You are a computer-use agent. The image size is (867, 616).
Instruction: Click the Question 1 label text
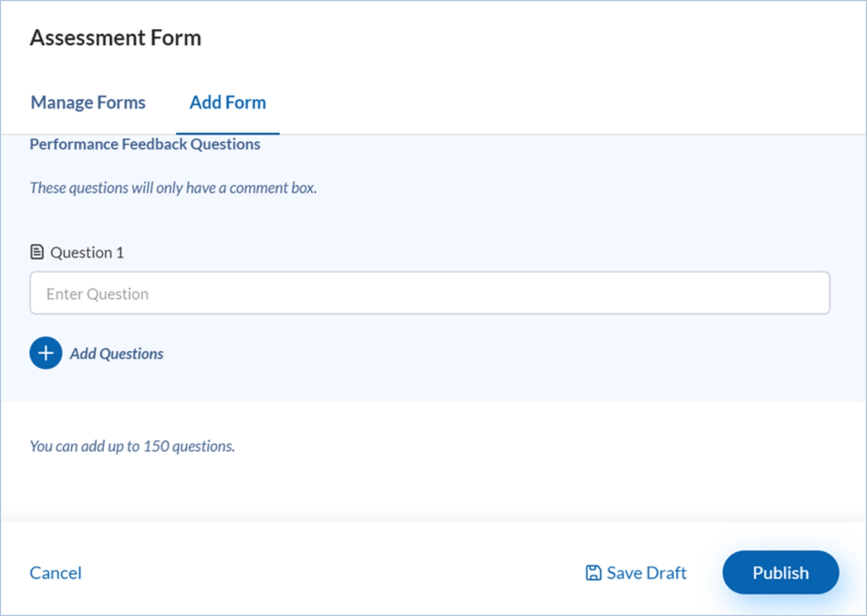[87, 253]
